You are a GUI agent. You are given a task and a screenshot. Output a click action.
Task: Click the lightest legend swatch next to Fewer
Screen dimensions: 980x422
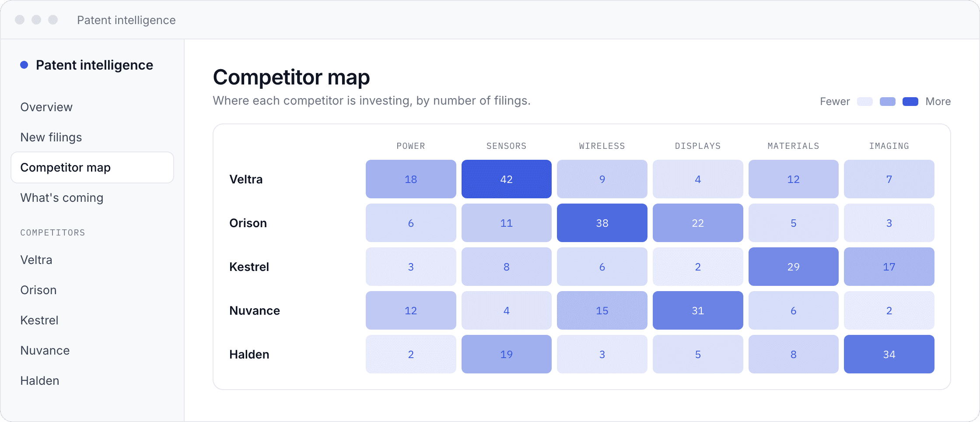click(x=865, y=102)
